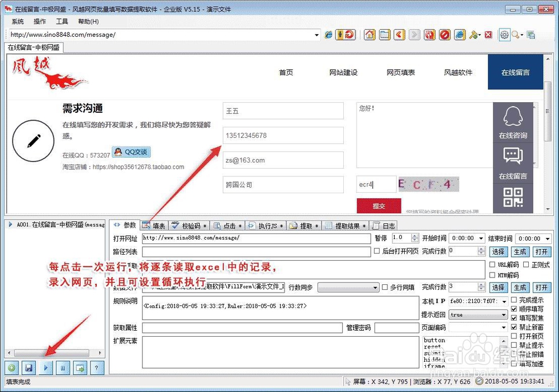Click the captcha input field ecr4

tap(376, 184)
